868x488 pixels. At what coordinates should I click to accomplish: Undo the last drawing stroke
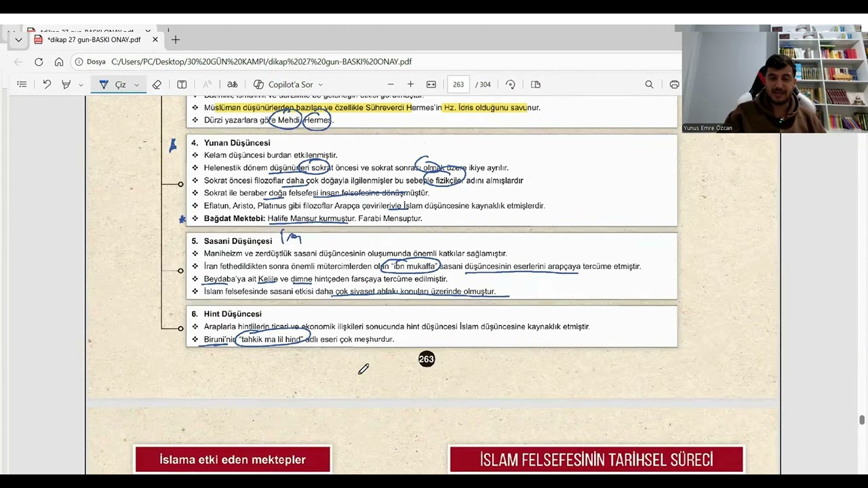[x=47, y=85]
